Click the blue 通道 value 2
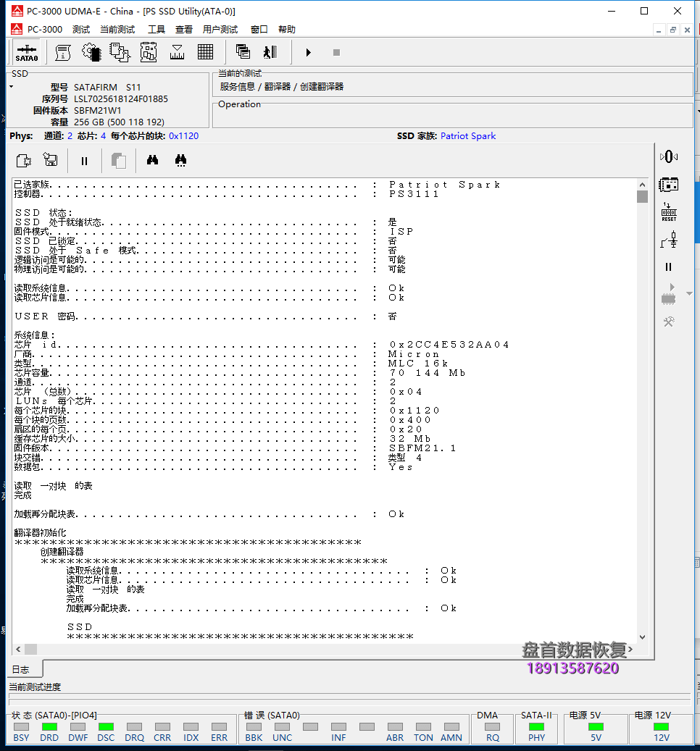The width and height of the screenshot is (700, 751). [x=70, y=136]
